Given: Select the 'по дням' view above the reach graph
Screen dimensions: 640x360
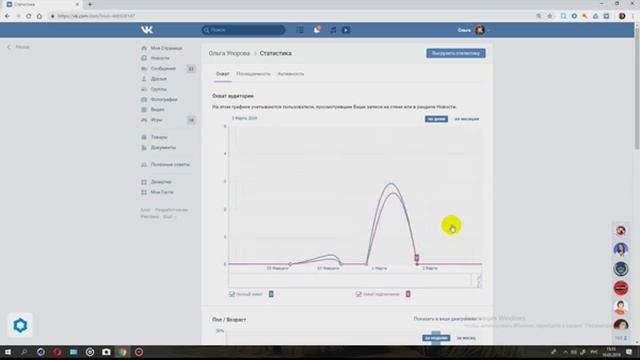Looking at the screenshot, I should (436, 119).
